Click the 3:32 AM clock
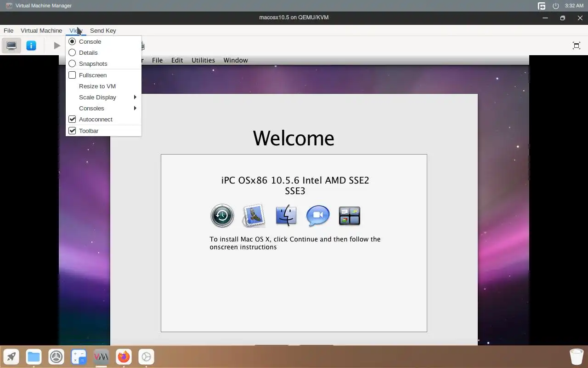 (x=574, y=6)
